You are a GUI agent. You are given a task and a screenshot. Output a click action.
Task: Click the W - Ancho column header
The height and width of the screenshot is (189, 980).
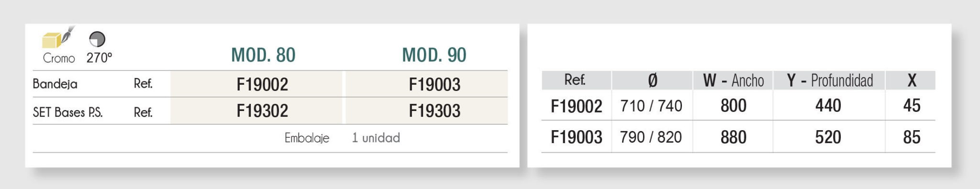(x=733, y=80)
